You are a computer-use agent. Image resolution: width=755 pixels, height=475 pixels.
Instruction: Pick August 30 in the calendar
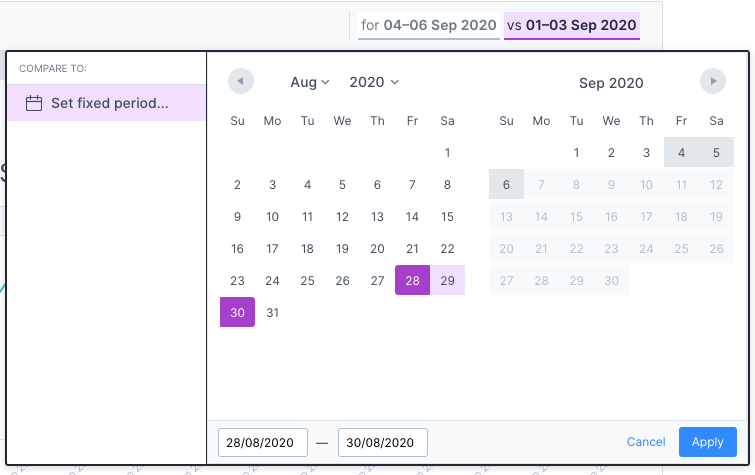[x=237, y=313]
